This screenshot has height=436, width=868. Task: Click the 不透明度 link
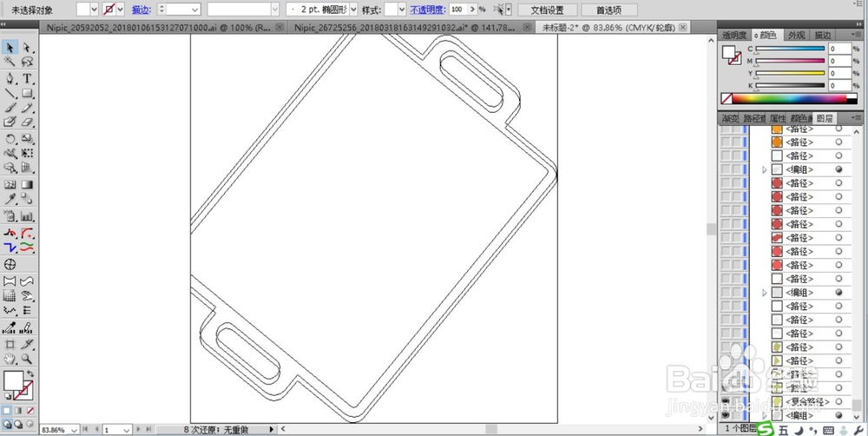[x=427, y=10]
